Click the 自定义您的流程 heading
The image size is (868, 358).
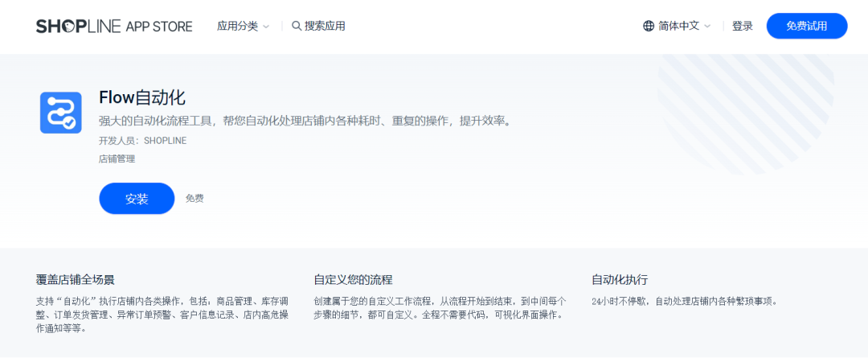pyautogui.click(x=353, y=279)
